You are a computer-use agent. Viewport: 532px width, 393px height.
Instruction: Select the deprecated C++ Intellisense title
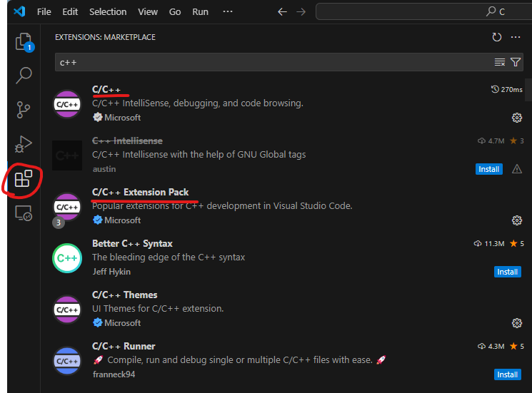click(x=127, y=141)
